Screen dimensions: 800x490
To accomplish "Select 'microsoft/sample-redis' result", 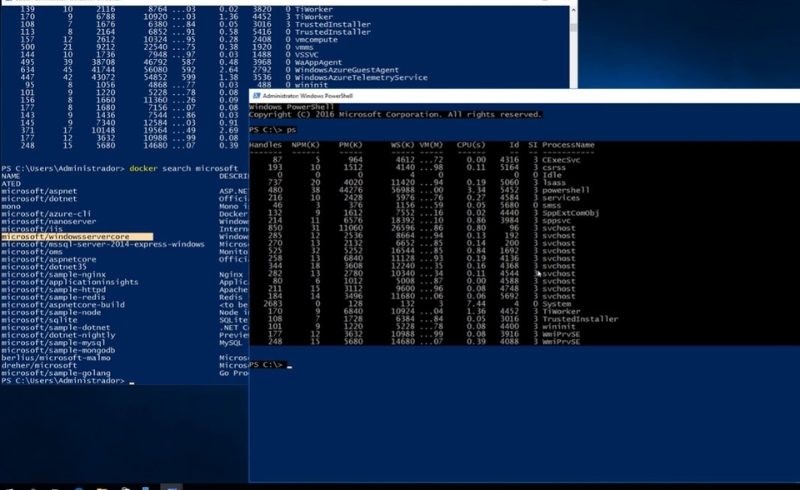I will click(x=54, y=297).
